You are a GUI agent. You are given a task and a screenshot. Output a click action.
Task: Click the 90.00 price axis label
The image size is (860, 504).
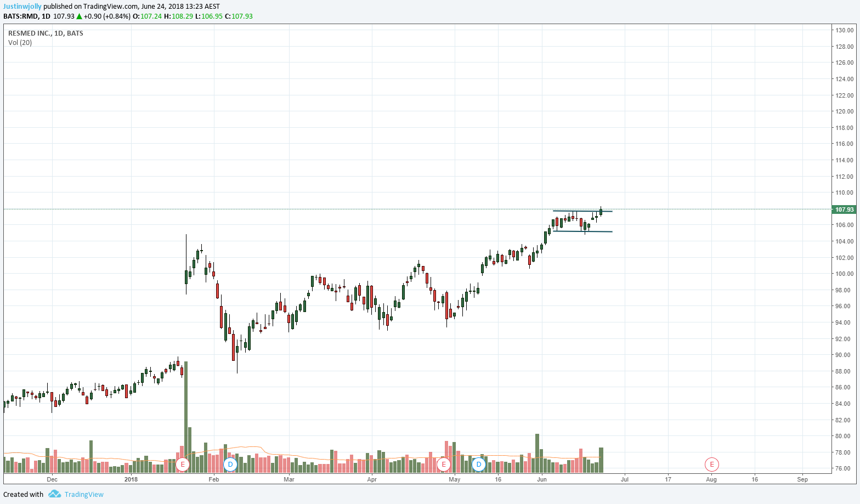click(844, 355)
